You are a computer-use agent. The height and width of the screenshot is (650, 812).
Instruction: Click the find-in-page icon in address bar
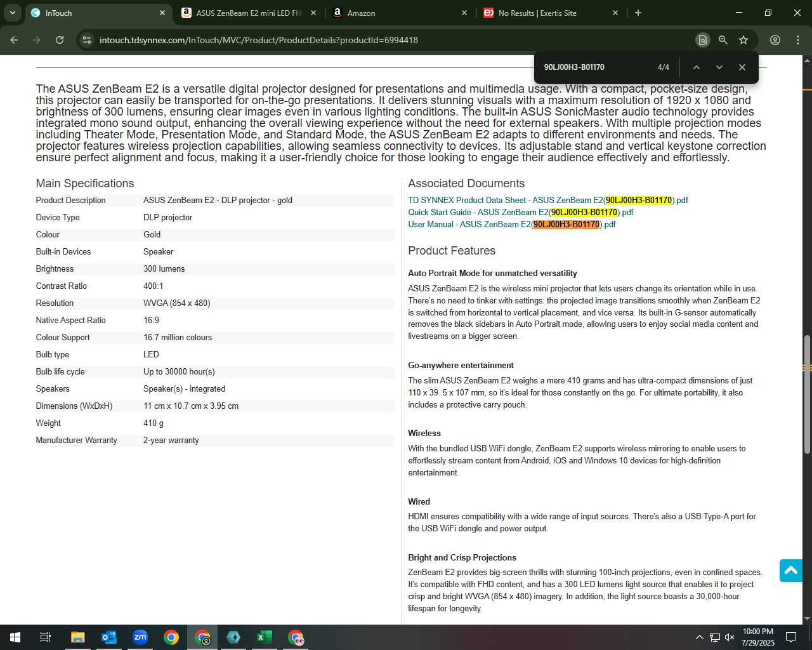click(x=702, y=40)
